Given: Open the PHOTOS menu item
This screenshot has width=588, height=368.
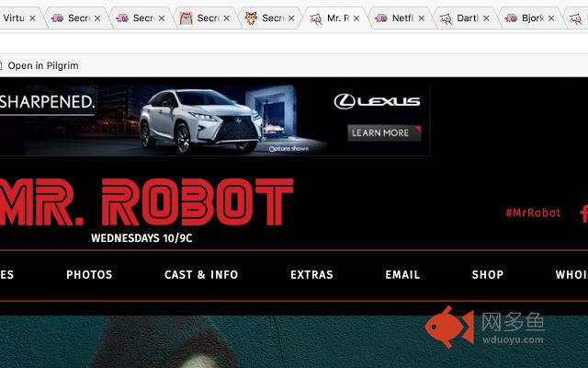Looking at the screenshot, I should click(89, 274).
